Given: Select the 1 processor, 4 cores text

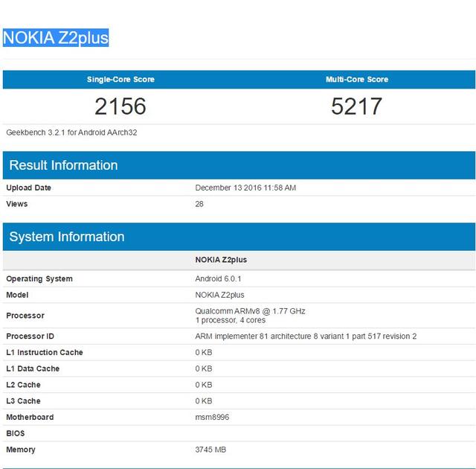Looking at the screenshot, I should [x=230, y=320].
